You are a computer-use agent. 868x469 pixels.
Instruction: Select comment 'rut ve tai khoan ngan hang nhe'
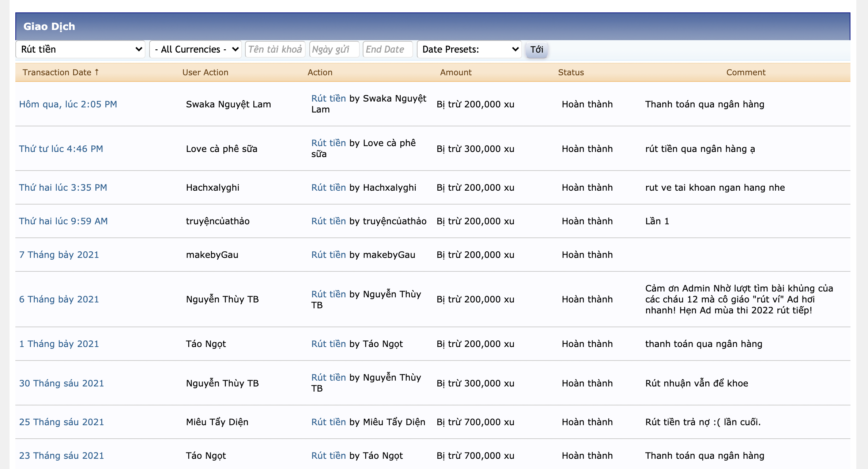click(x=715, y=188)
